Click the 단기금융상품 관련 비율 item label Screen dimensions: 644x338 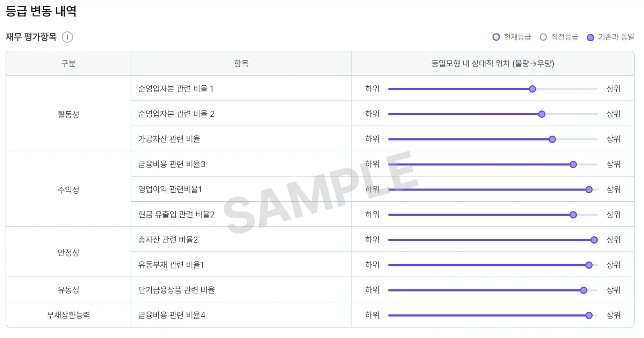point(176,290)
